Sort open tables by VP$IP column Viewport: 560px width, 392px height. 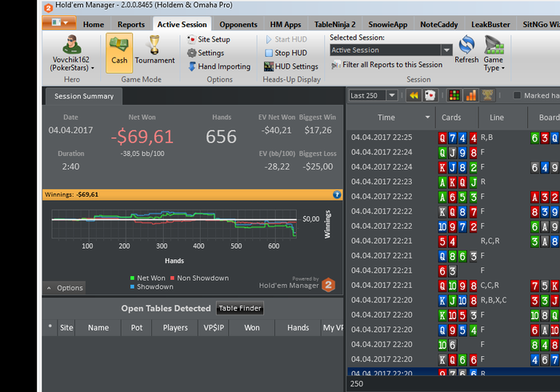[214, 328]
